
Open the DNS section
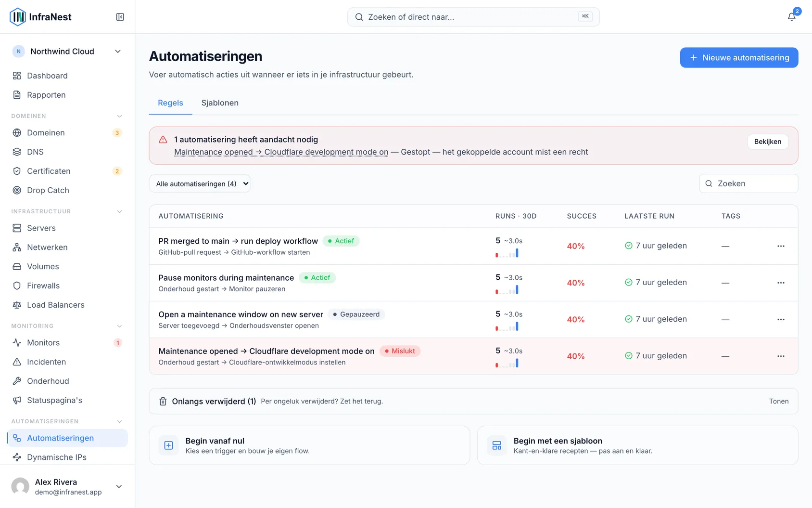[x=67, y=152]
